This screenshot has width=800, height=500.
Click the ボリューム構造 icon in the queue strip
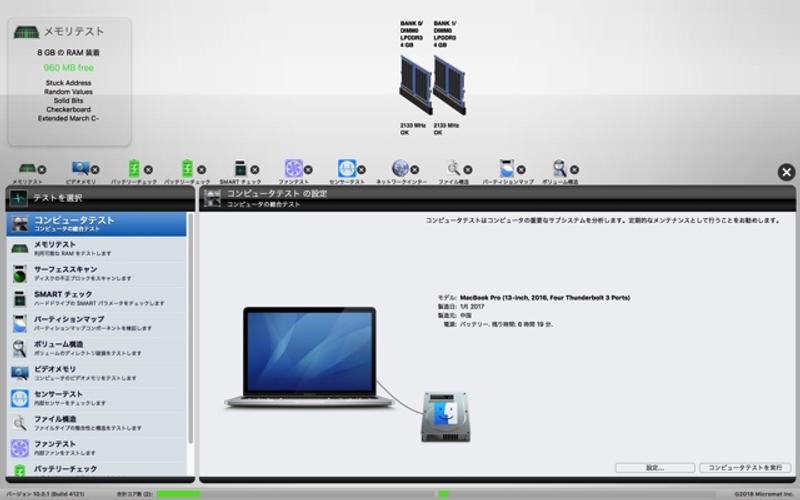(560, 168)
